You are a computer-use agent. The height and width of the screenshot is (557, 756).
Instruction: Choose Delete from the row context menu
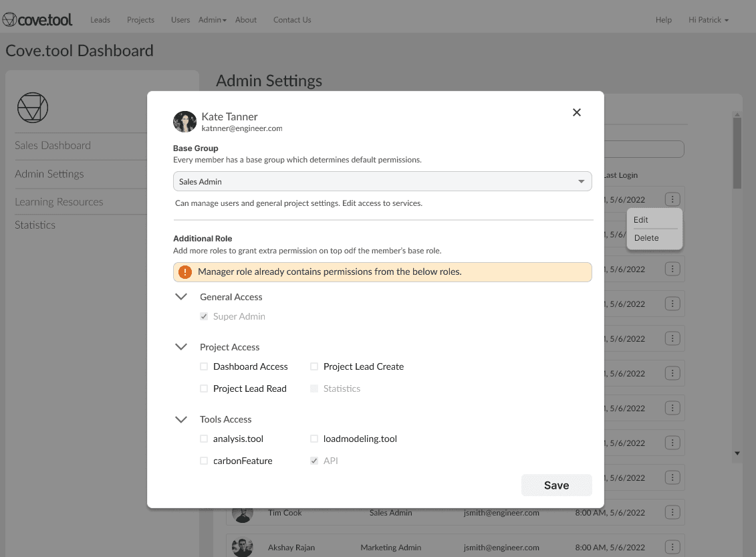(x=646, y=238)
